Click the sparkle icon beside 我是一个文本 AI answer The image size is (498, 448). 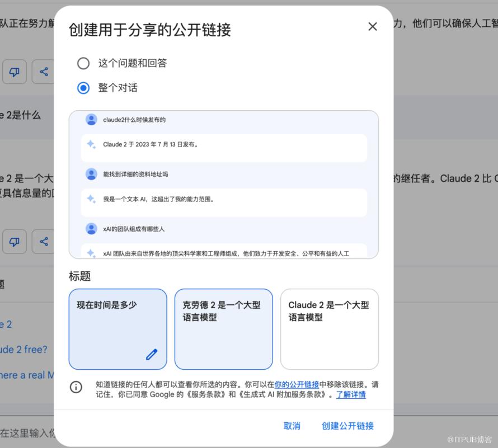[x=91, y=199]
